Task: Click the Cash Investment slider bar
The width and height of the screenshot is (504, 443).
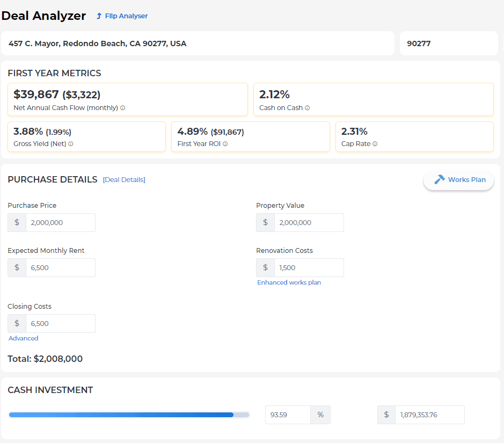Action: tap(129, 415)
